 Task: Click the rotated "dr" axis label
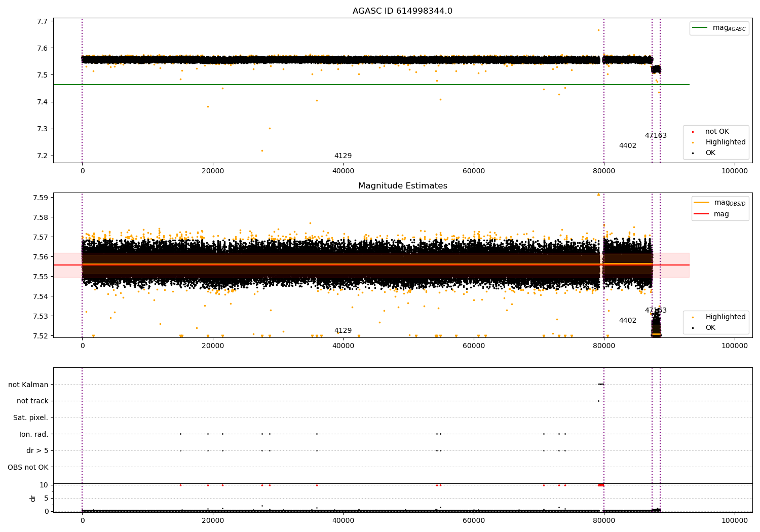33,498
